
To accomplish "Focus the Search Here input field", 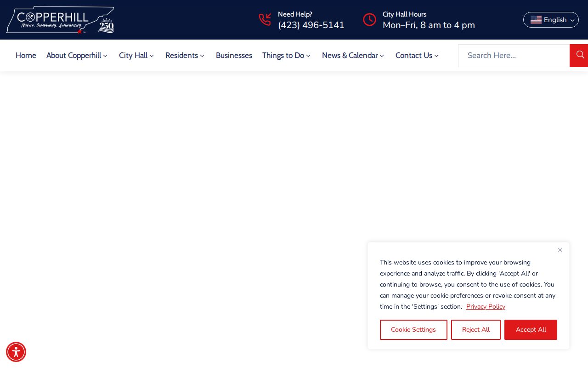I will tap(514, 56).
